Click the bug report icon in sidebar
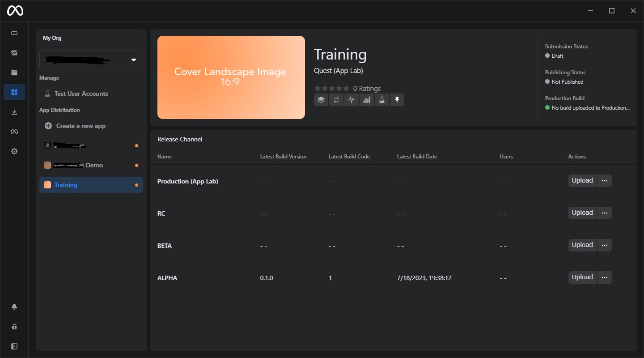Screen dimensions: 644x358 [14, 327]
